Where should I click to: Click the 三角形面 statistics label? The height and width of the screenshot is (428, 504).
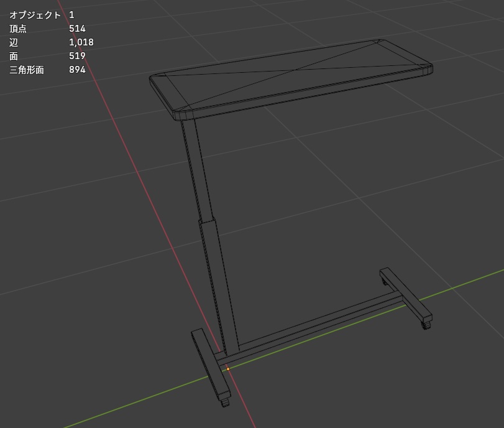tap(27, 70)
